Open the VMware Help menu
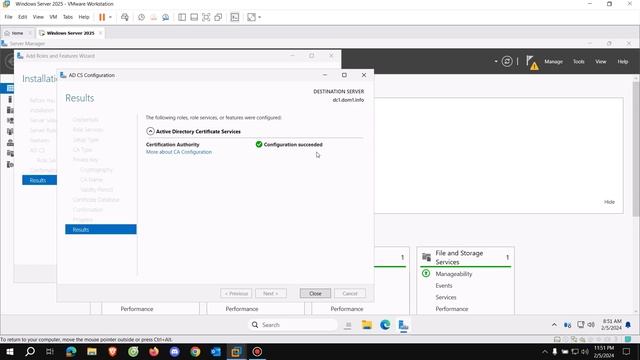 84,17
